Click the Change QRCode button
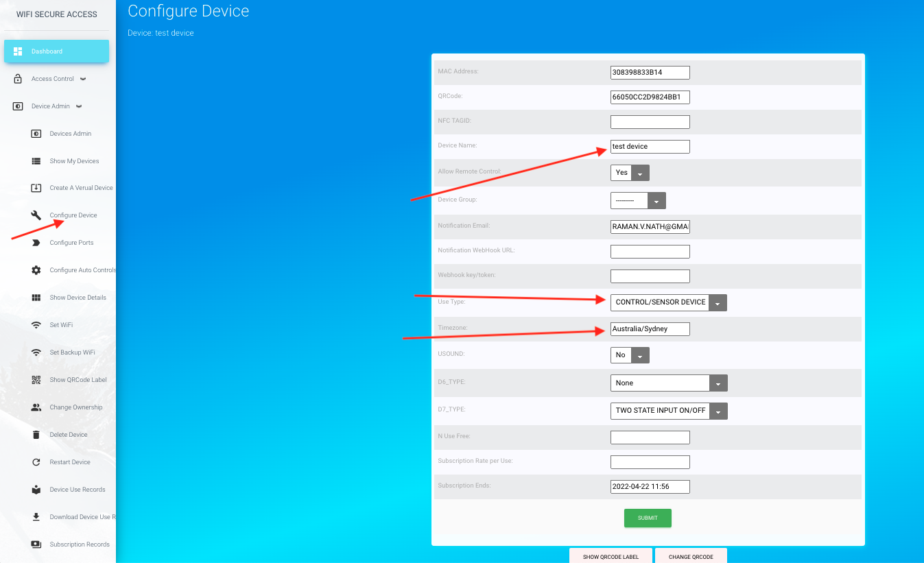Image resolution: width=924 pixels, height=563 pixels. [691, 556]
